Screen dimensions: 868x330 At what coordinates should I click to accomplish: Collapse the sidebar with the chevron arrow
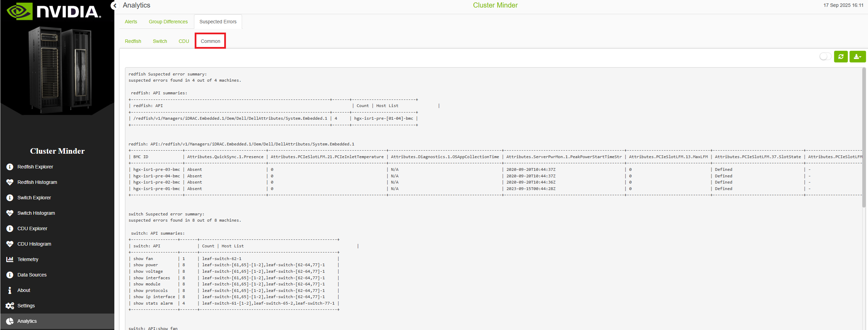(115, 5)
